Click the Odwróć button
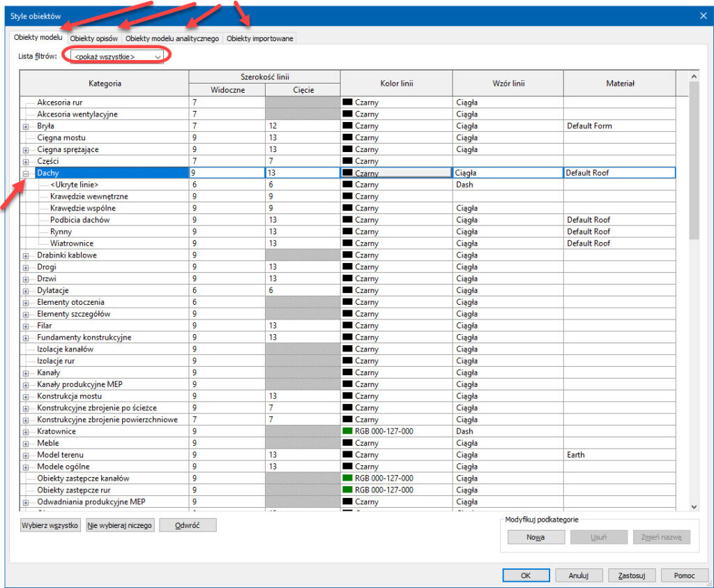Image resolution: width=714 pixels, height=588 pixels. (x=188, y=525)
